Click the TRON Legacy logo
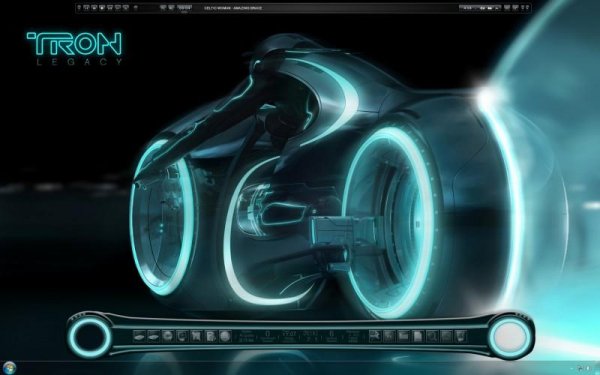 74,48
